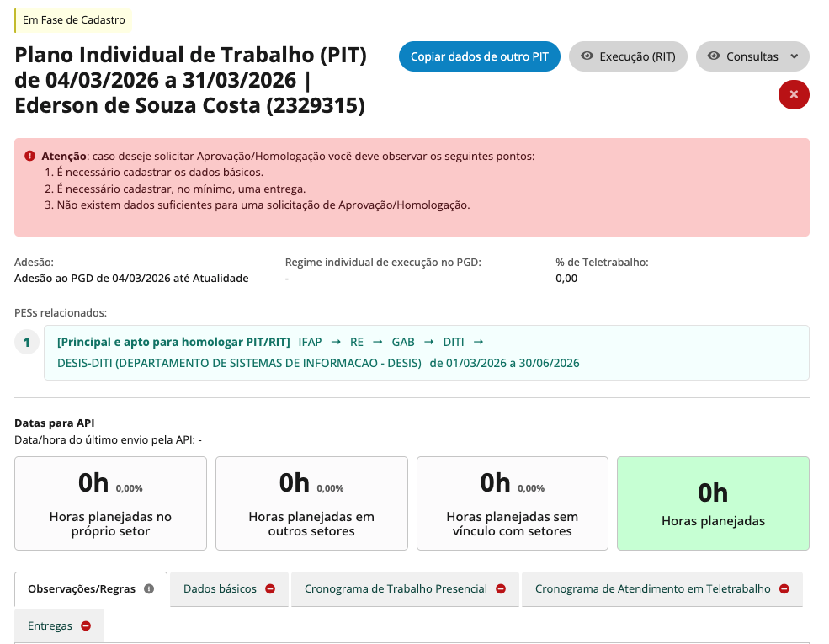Click the red exclamation icon beside Atenção
The height and width of the screenshot is (644, 829).
tap(30, 156)
